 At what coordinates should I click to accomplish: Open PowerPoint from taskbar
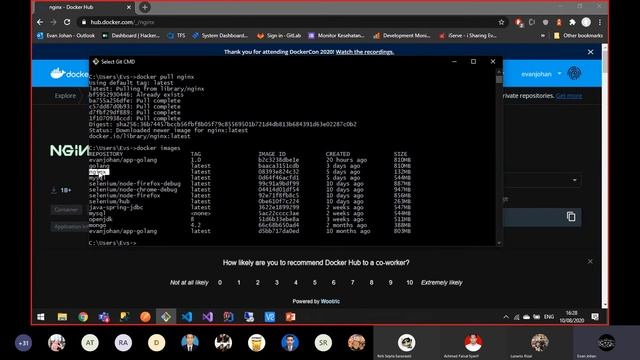click(290, 317)
